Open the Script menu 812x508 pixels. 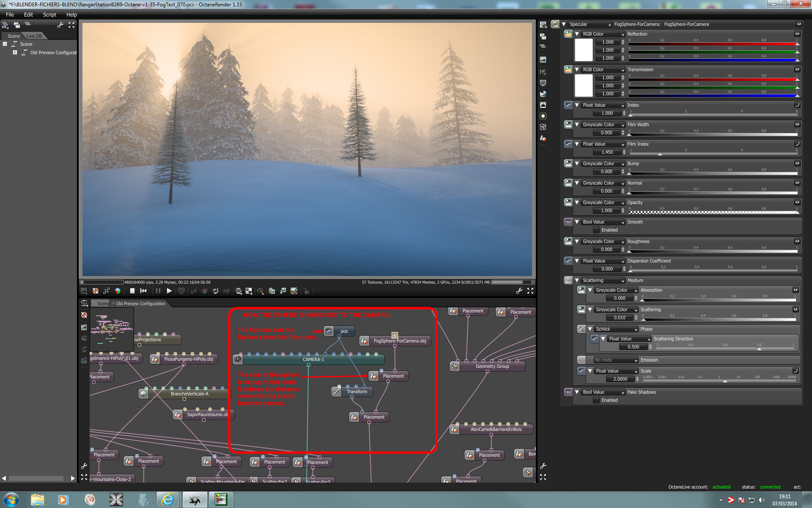49,14
